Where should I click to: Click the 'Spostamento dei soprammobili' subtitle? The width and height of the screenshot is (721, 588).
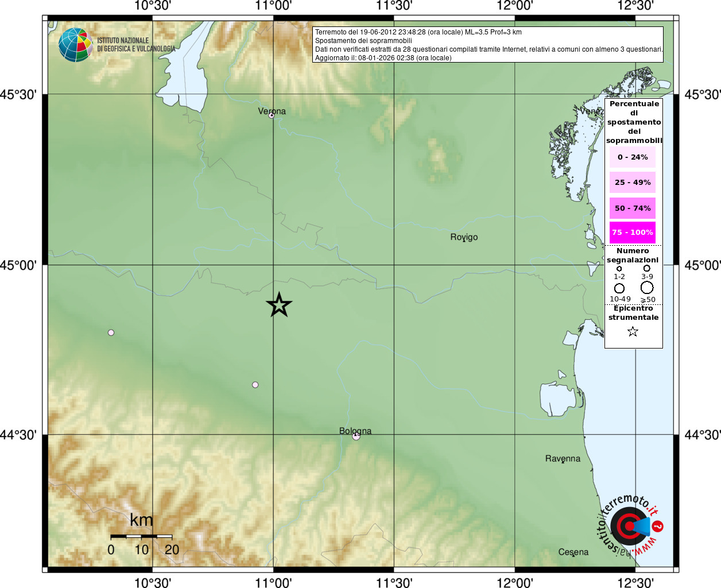[x=363, y=41]
